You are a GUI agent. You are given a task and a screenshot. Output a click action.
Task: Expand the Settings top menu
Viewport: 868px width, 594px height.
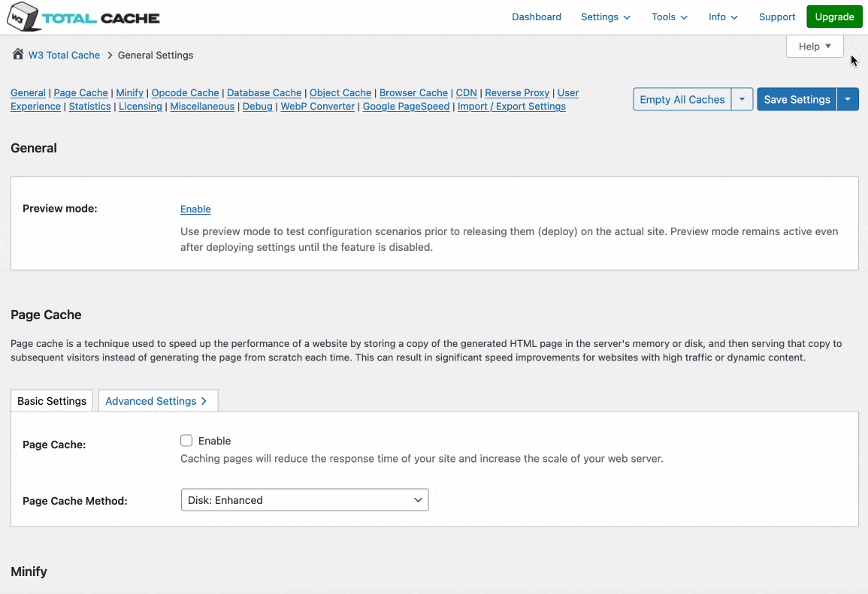pyautogui.click(x=605, y=17)
